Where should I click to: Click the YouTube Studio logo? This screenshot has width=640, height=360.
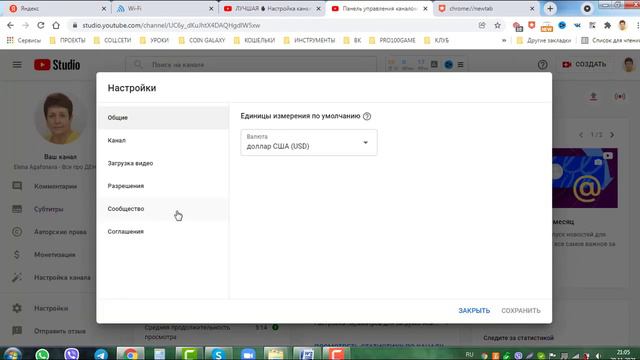pyautogui.click(x=57, y=64)
